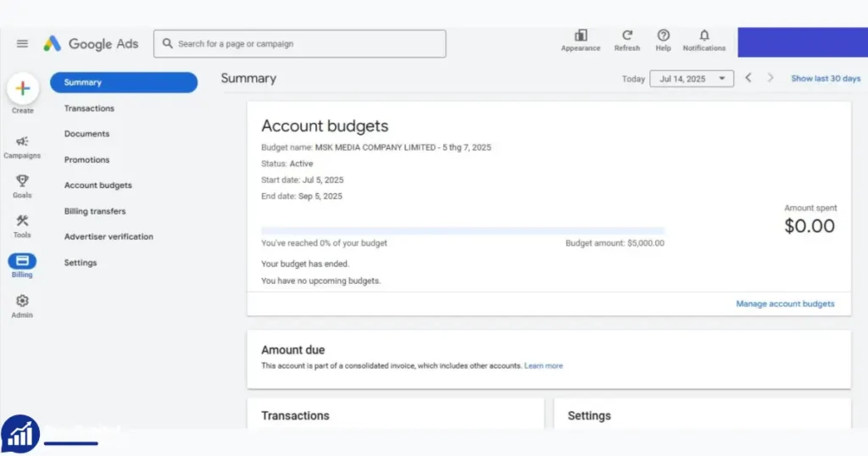868x456 pixels.
Task: Click Learn more link under Amount due
Action: [543, 366]
